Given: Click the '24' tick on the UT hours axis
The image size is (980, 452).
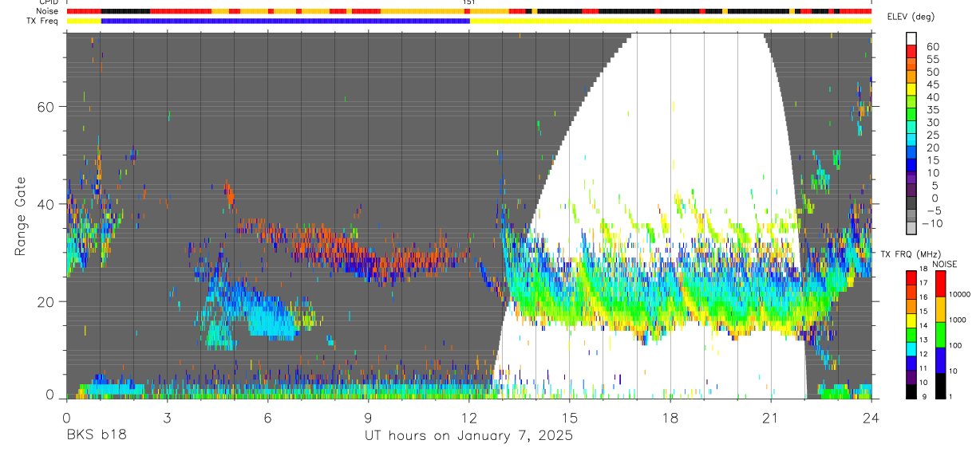Looking at the screenshot, I should coord(871,418).
